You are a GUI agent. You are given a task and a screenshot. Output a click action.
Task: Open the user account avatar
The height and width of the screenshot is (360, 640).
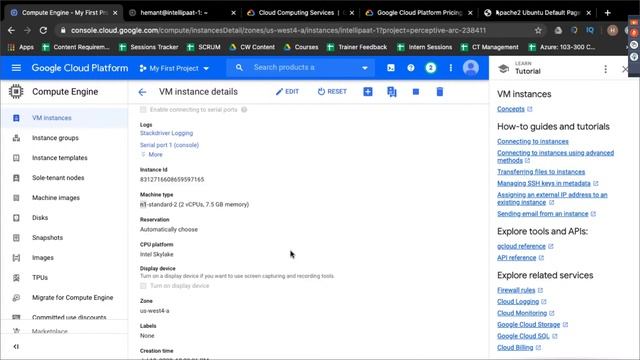pos(471,68)
